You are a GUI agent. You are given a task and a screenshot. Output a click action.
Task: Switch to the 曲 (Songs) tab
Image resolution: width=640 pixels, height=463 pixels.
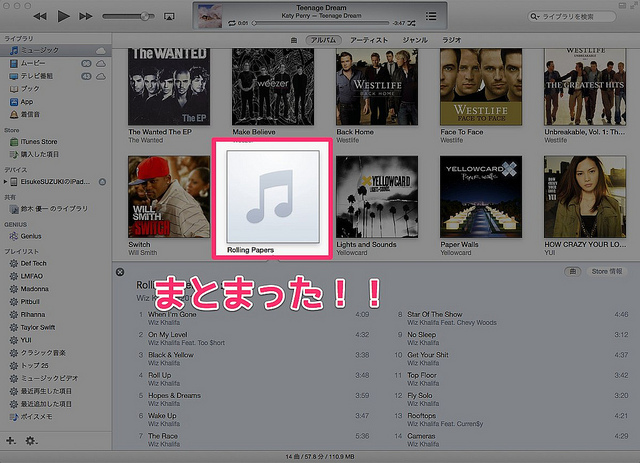[294, 40]
